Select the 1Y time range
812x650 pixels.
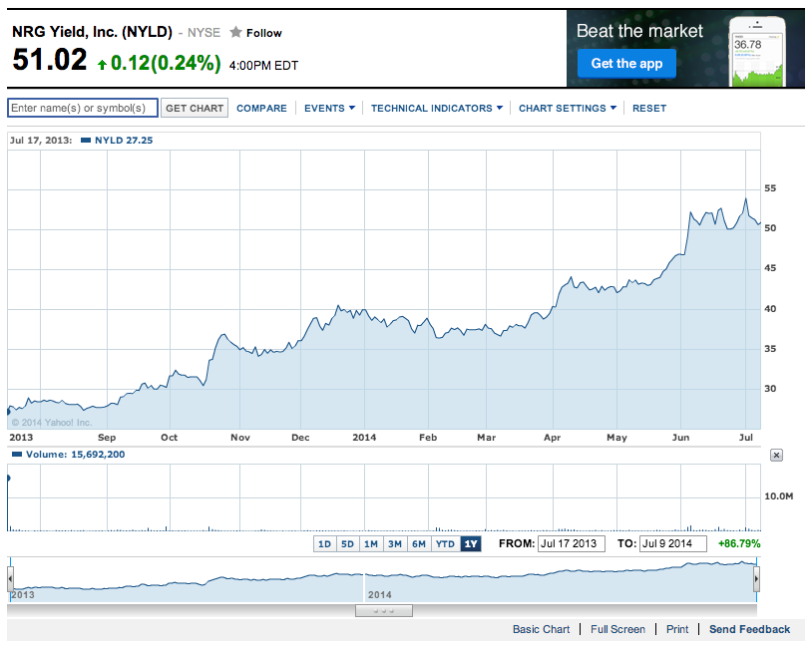[471, 544]
